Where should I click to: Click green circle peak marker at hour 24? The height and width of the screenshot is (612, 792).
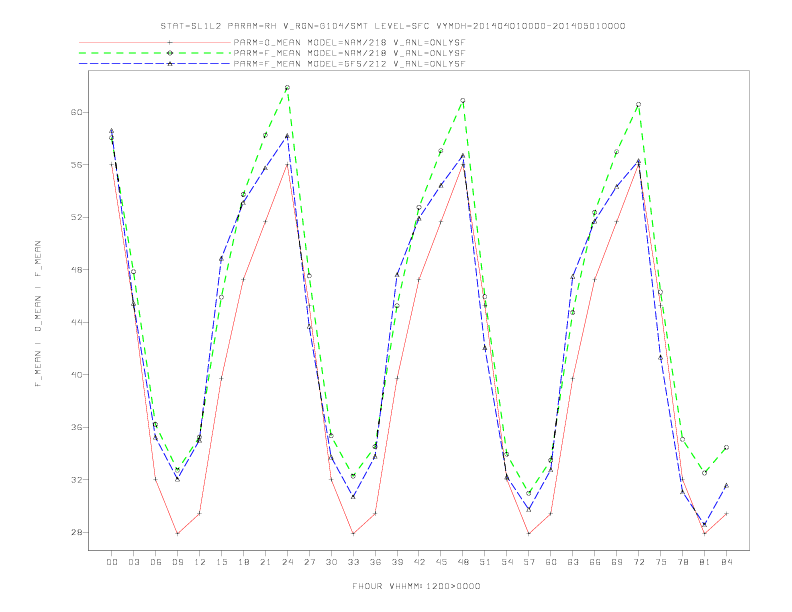pyautogui.click(x=287, y=88)
